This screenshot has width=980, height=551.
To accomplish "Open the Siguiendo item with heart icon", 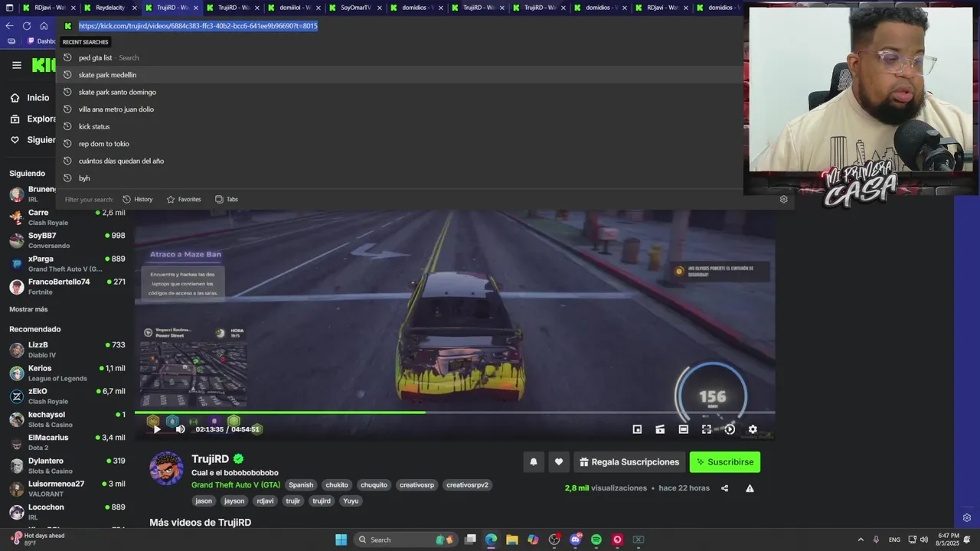I will tap(32, 140).
